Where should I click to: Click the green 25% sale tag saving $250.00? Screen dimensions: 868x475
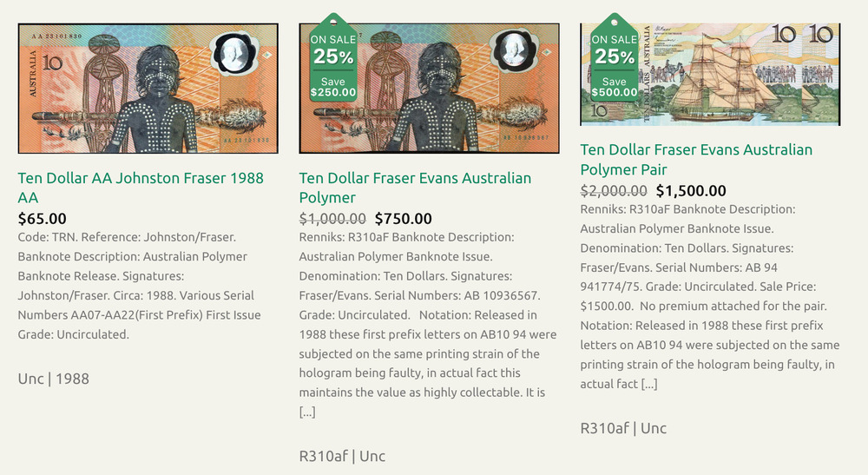coord(333,59)
